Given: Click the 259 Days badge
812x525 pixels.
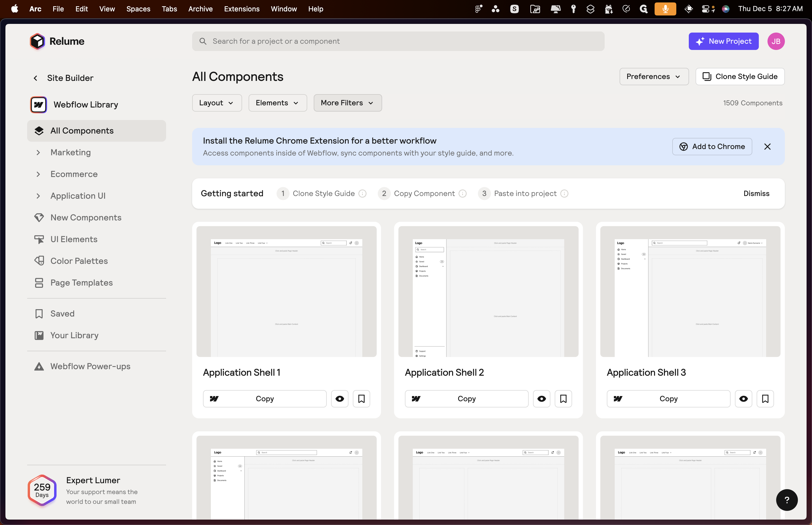Looking at the screenshot, I should point(42,490).
